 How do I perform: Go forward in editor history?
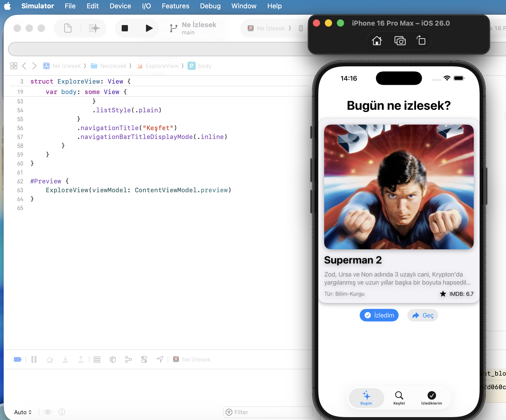(34, 66)
